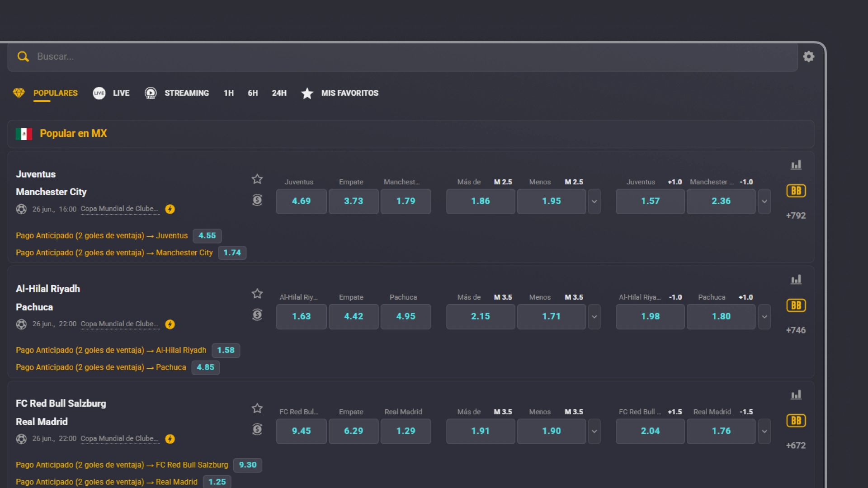Select Pago Anticipado Pachuca odds 4.85
The width and height of the screenshot is (868, 488).
pos(206,368)
